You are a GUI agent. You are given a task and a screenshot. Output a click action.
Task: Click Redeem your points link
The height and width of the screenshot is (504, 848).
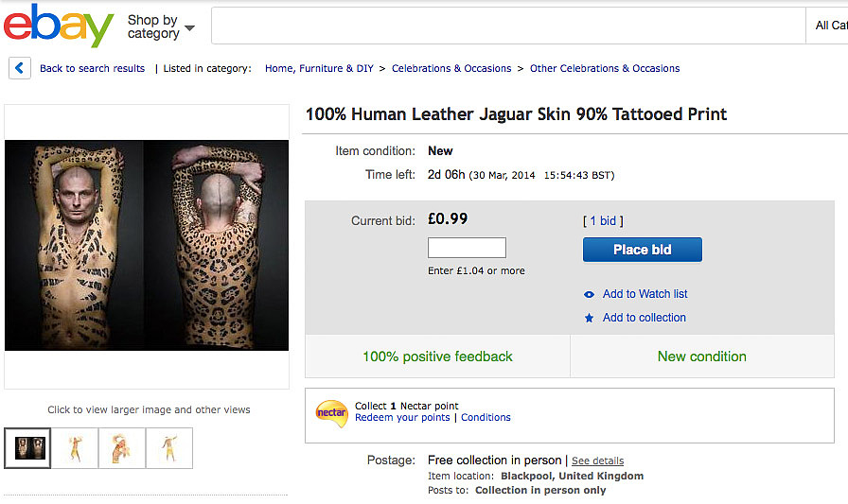[402, 418]
